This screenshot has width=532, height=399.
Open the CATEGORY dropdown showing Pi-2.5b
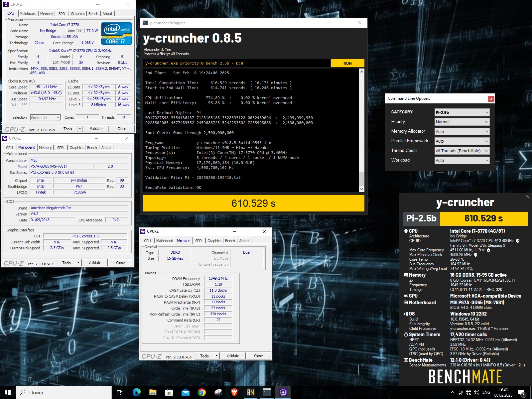pyautogui.click(x=462, y=112)
